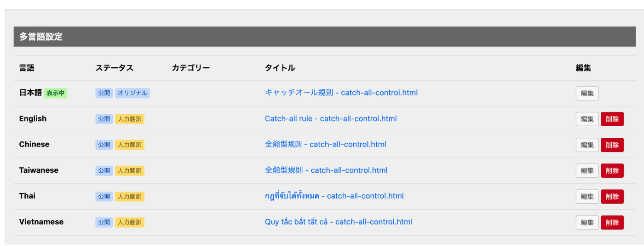Open the Japanese キャッチオール規則 title link
Viewport: 644px width, 246px height.
[341, 93]
